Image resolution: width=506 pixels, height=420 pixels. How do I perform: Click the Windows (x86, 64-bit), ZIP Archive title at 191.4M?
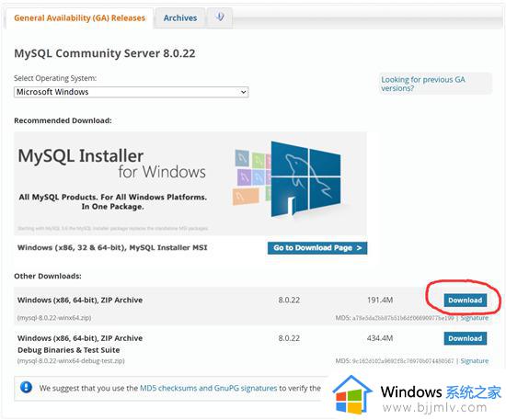[x=80, y=301]
